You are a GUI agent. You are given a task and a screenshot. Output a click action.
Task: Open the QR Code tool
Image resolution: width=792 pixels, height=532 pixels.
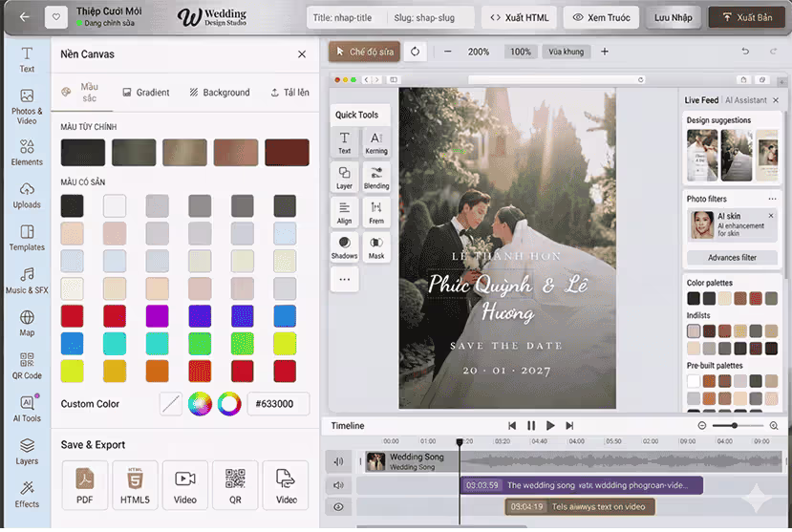click(27, 367)
